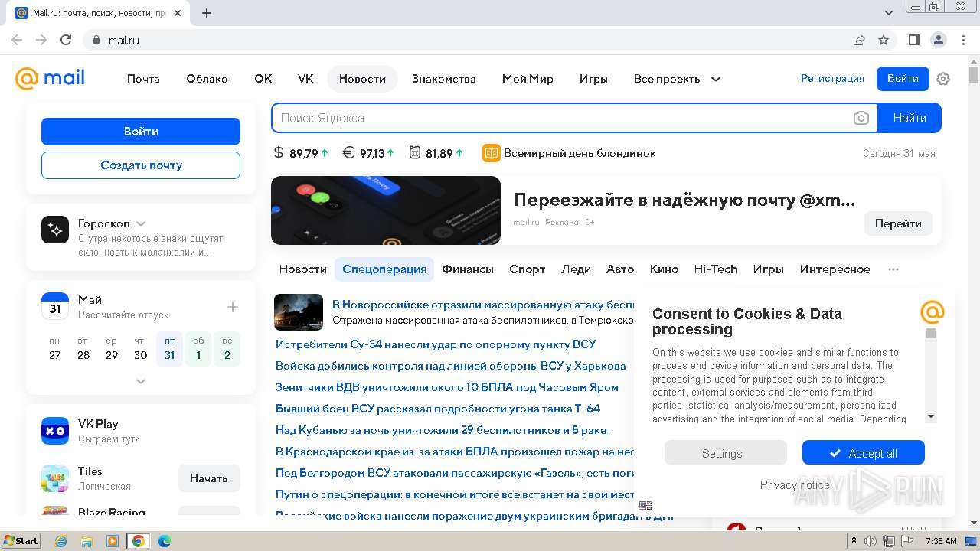Open the Новороссийск news thumbnail
980x551 pixels.
tap(299, 311)
